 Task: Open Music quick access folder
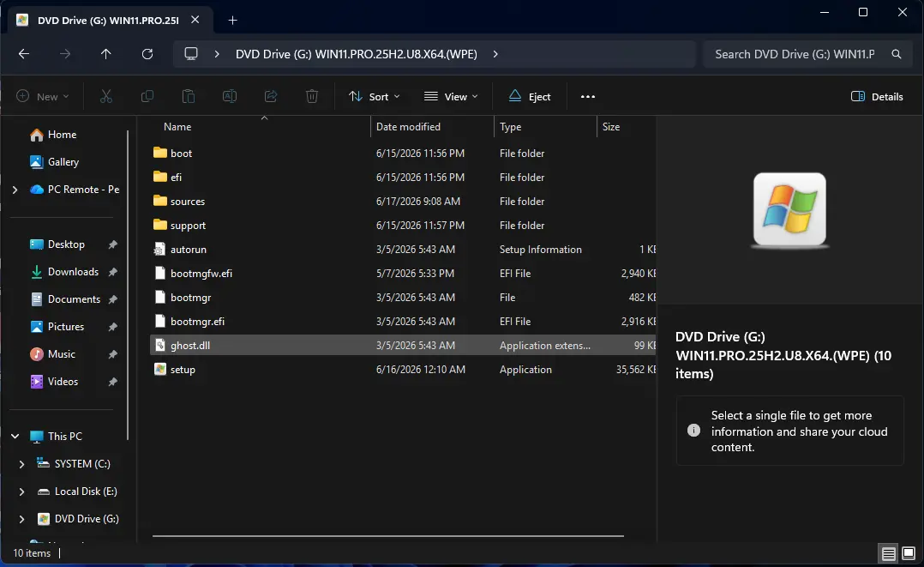coord(62,354)
